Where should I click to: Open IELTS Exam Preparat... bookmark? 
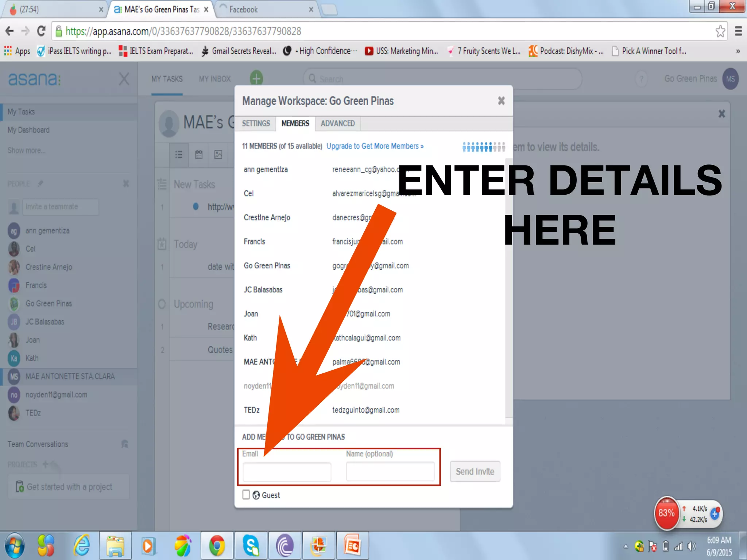coord(156,51)
